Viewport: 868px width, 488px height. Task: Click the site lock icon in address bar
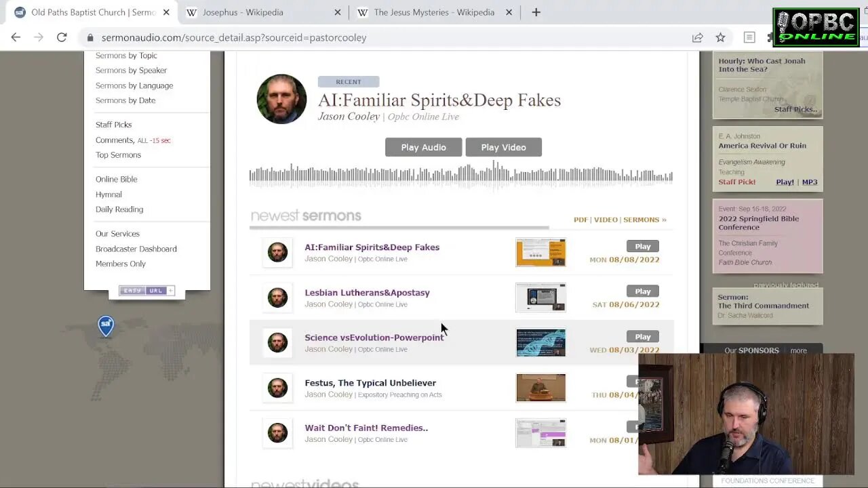click(x=90, y=38)
